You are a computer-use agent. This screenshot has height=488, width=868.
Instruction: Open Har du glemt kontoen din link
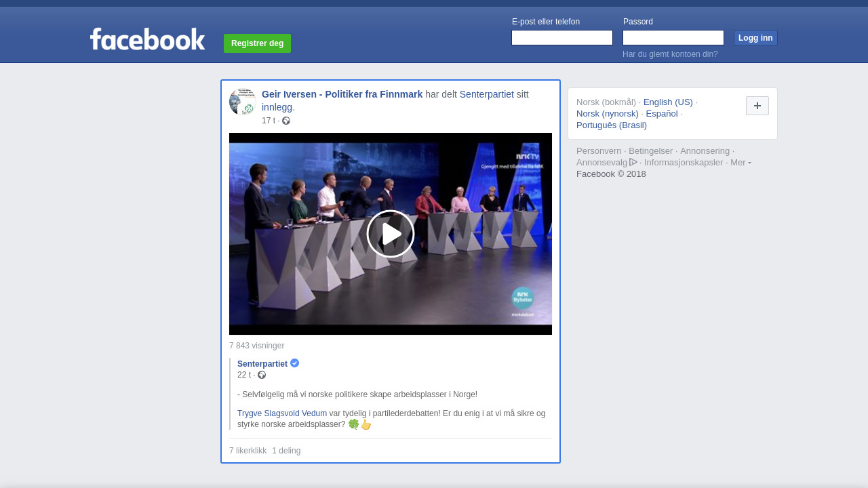[670, 54]
